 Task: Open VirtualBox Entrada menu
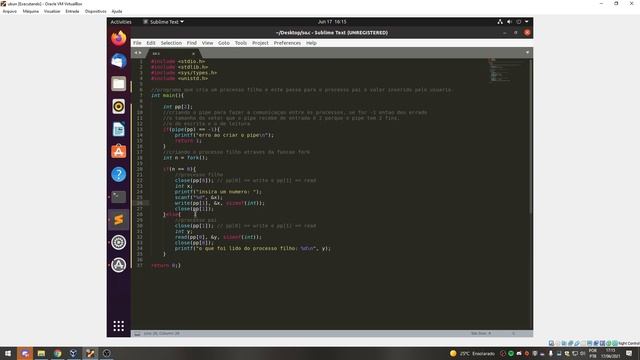coord(72,11)
